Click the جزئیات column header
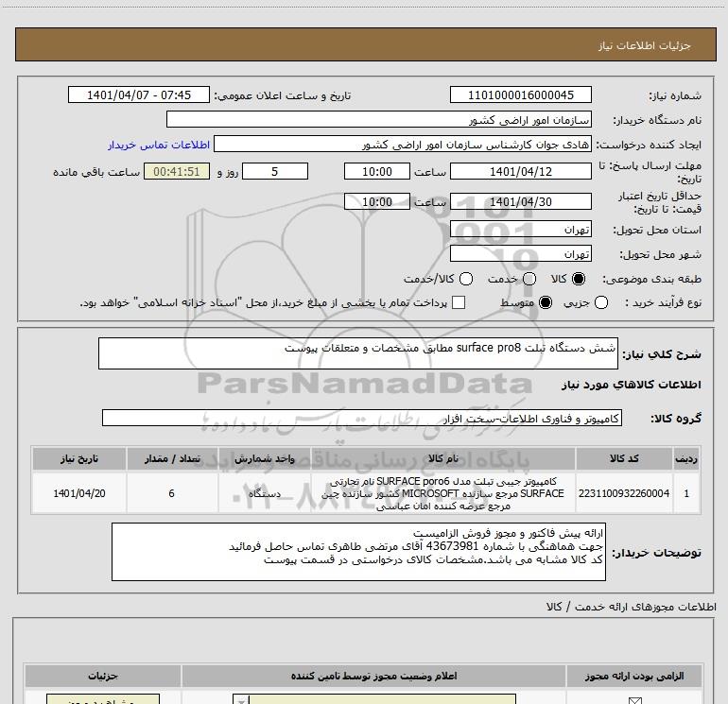The height and width of the screenshot is (704, 728). pos(103,676)
